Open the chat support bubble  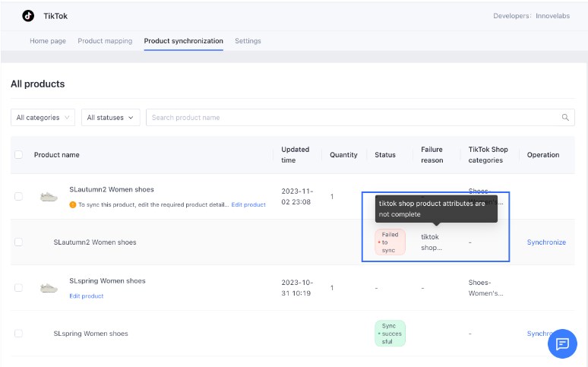click(x=562, y=343)
